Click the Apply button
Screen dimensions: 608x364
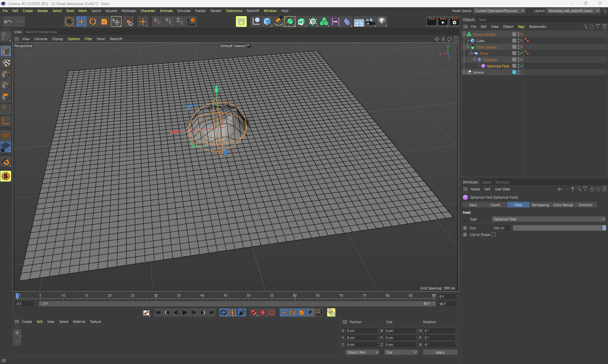tap(440, 352)
